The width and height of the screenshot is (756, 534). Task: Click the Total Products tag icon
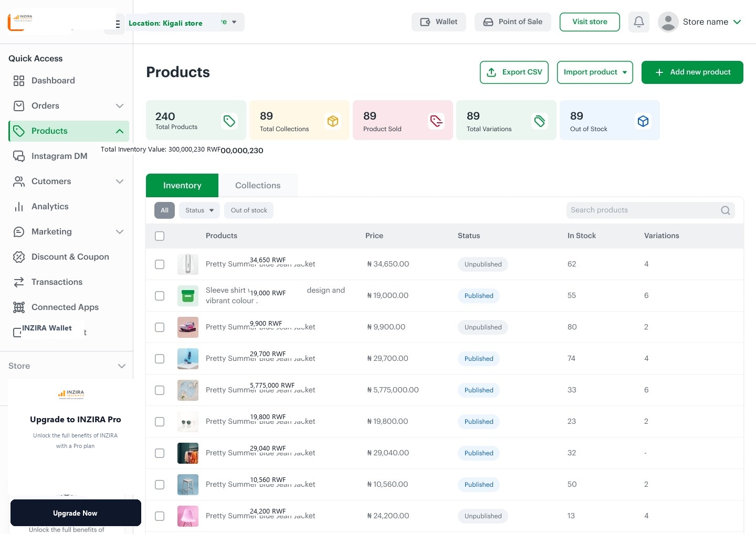(x=229, y=121)
